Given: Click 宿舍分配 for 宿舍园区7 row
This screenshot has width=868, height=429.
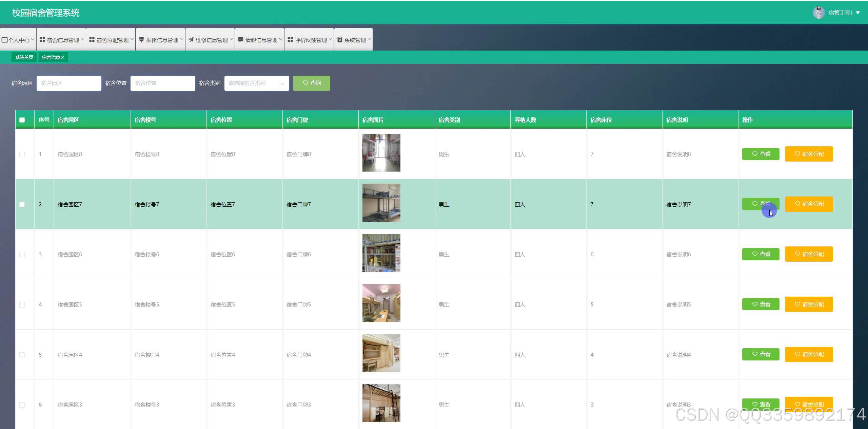Looking at the screenshot, I should [x=809, y=204].
